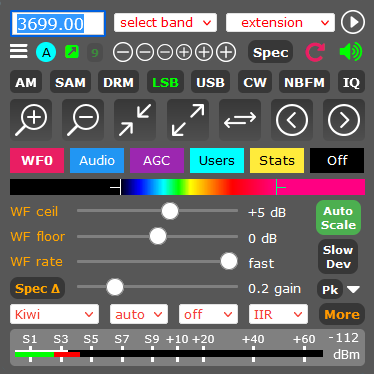Image resolution: width=374 pixels, height=374 pixels.
Task: Switch to the Audio tab
Action: coord(97,161)
